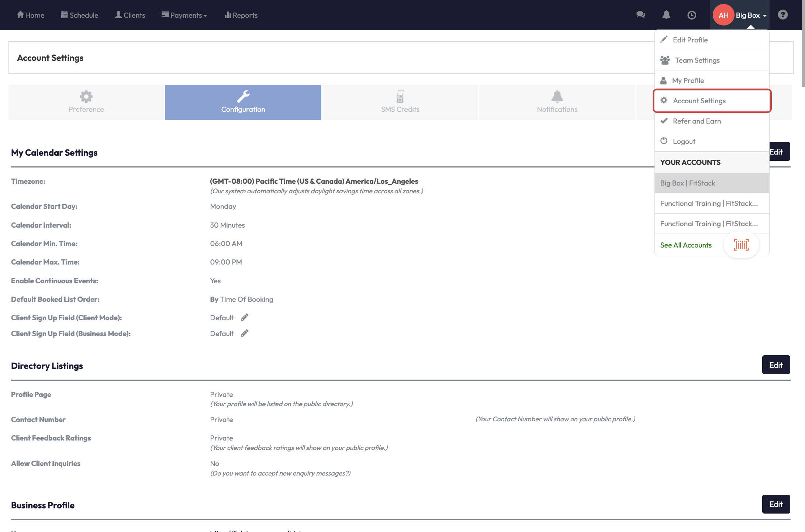This screenshot has height=532, width=805.
Task: Select the Preference tab
Action: coord(86,102)
